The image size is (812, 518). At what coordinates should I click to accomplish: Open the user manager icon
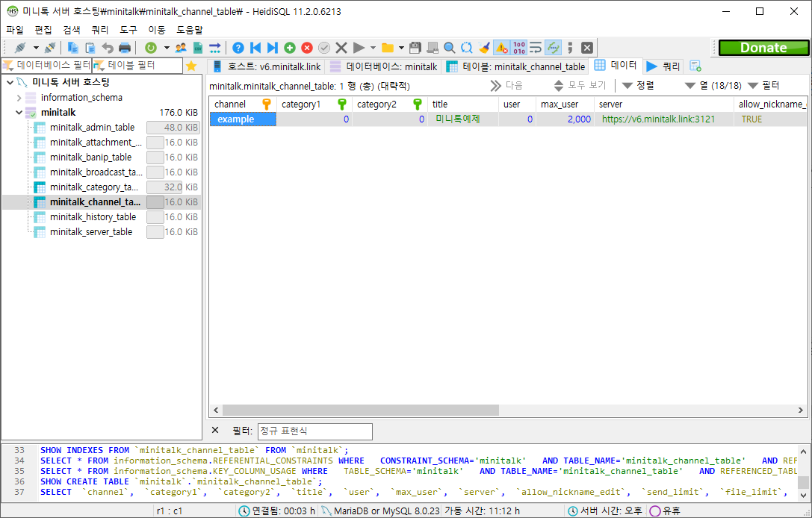pyautogui.click(x=181, y=48)
